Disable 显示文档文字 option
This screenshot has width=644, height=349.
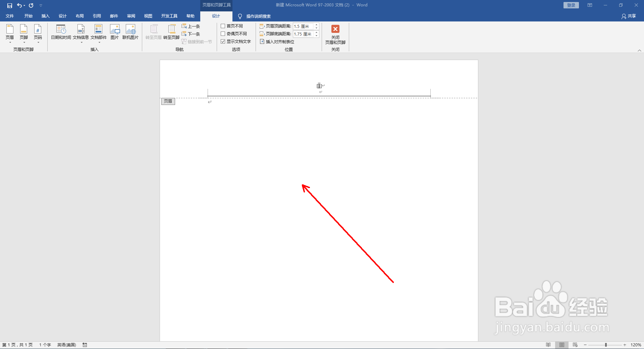click(223, 41)
